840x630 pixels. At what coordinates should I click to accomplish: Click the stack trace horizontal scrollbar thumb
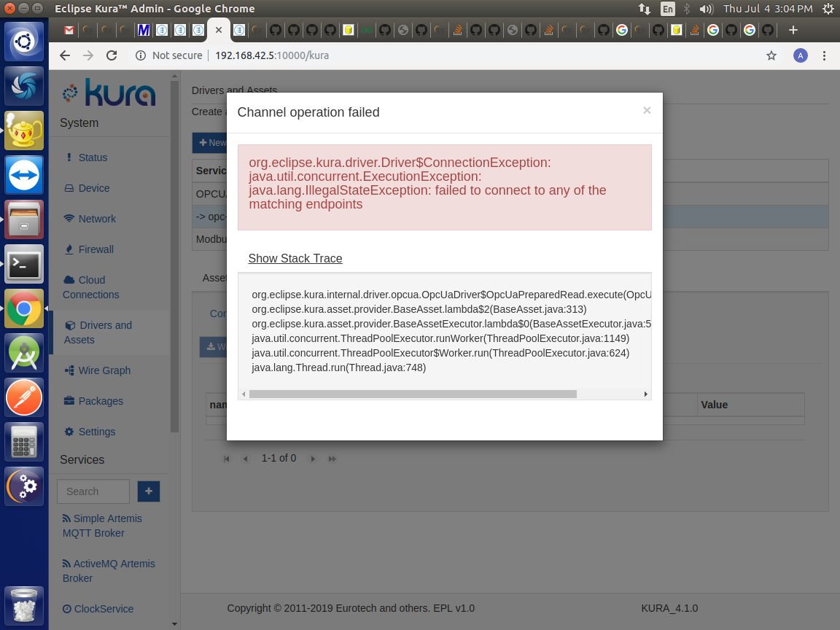pos(413,394)
